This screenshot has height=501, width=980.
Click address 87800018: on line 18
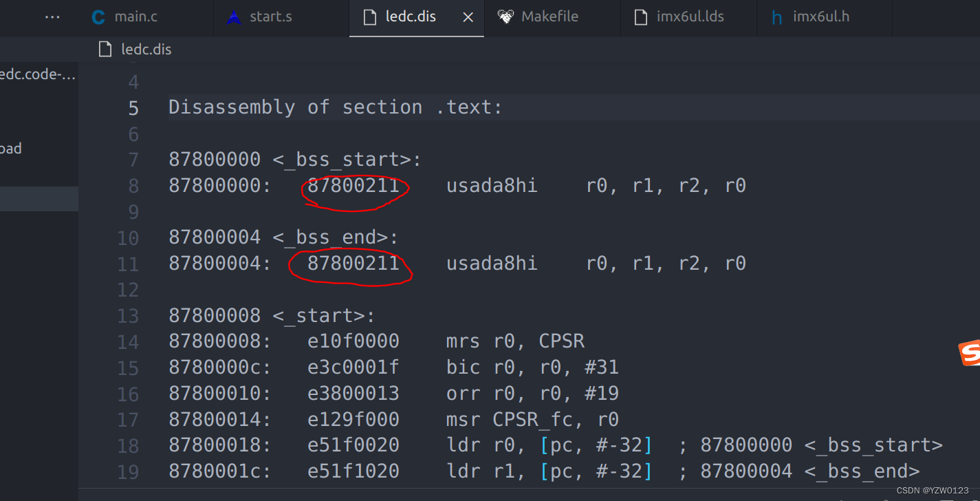click(x=220, y=445)
